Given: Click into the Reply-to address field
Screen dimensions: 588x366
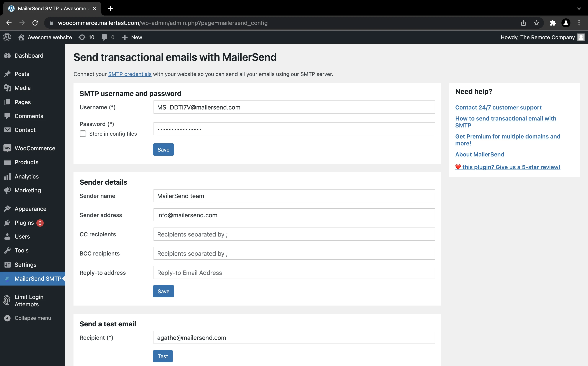Looking at the screenshot, I should click(x=294, y=273).
